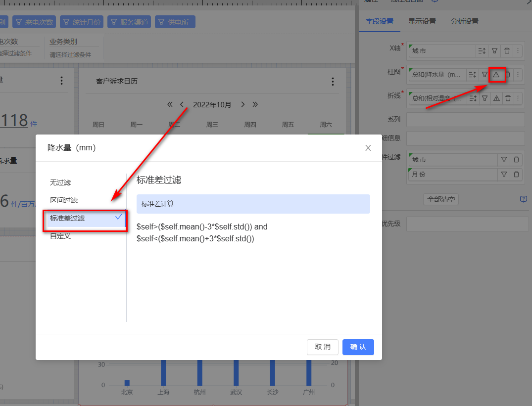
Task: Click the 确认 button
Action: click(358, 347)
